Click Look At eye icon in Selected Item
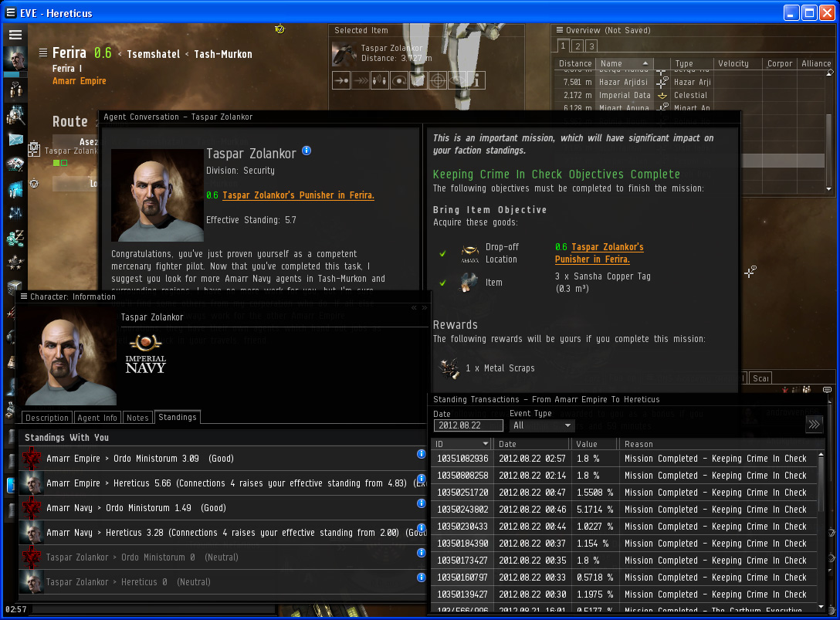840x620 pixels. [457, 80]
